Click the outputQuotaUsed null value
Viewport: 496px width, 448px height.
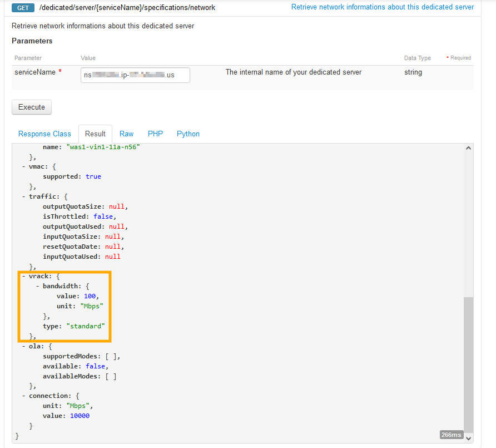coord(117,227)
